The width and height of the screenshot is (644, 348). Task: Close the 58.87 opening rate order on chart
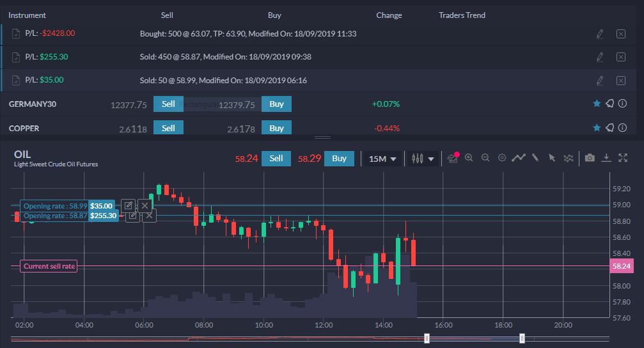(150, 216)
